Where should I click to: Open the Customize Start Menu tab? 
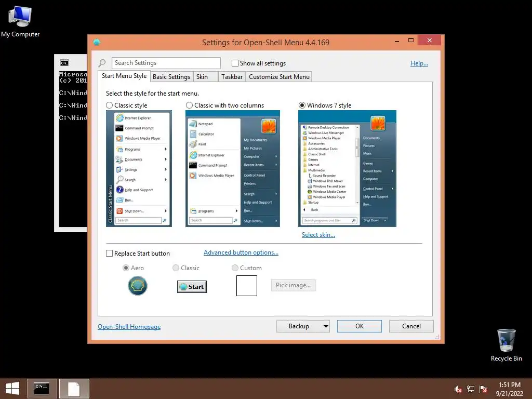[x=279, y=77]
